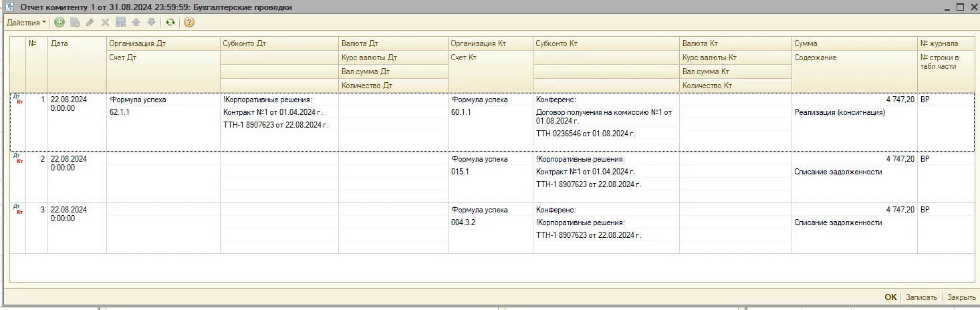Move row down with arrow icon

point(151,23)
